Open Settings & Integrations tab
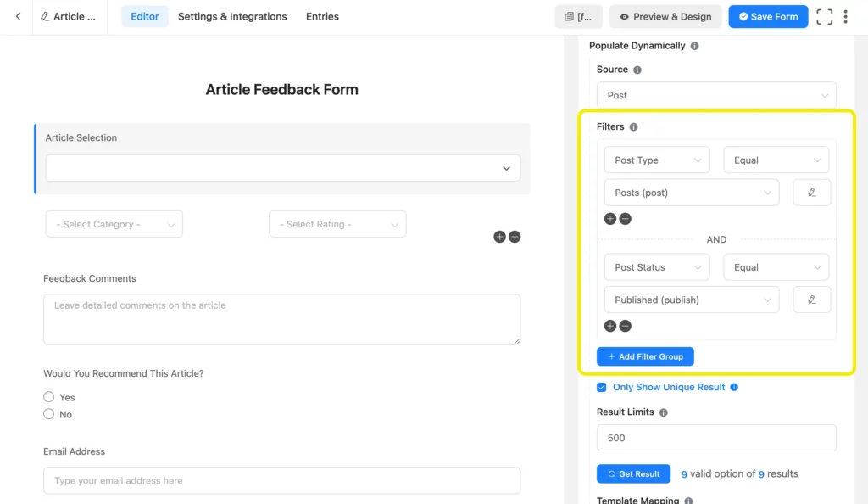868x504 pixels. 232,17
